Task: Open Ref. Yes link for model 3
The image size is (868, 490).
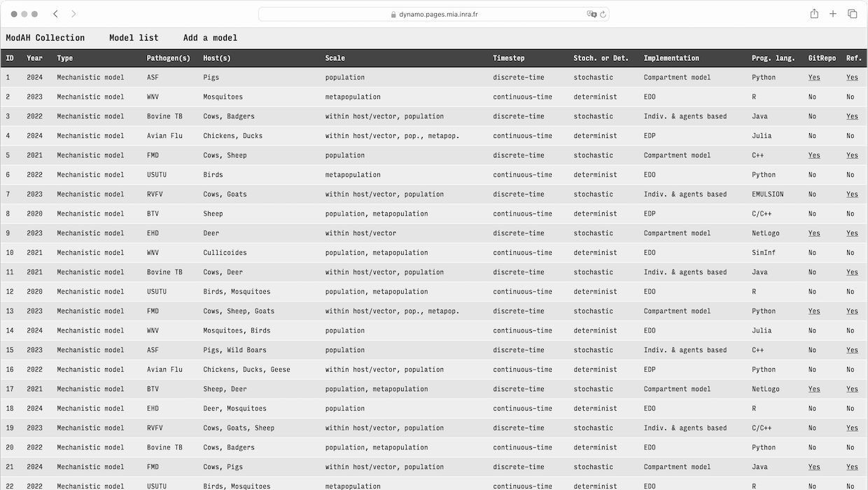Action: click(x=851, y=116)
